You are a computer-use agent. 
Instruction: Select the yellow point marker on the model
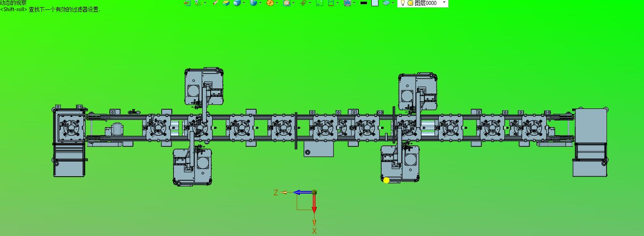386,180
